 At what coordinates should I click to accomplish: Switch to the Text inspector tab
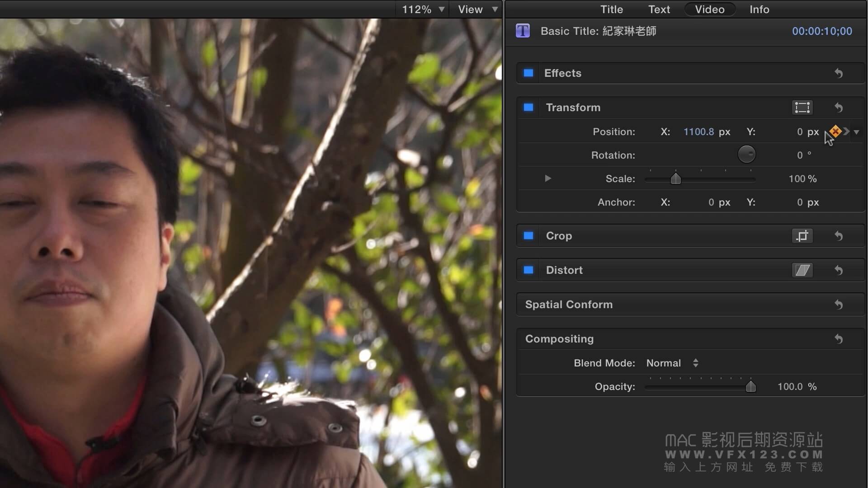tap(659, 9)
